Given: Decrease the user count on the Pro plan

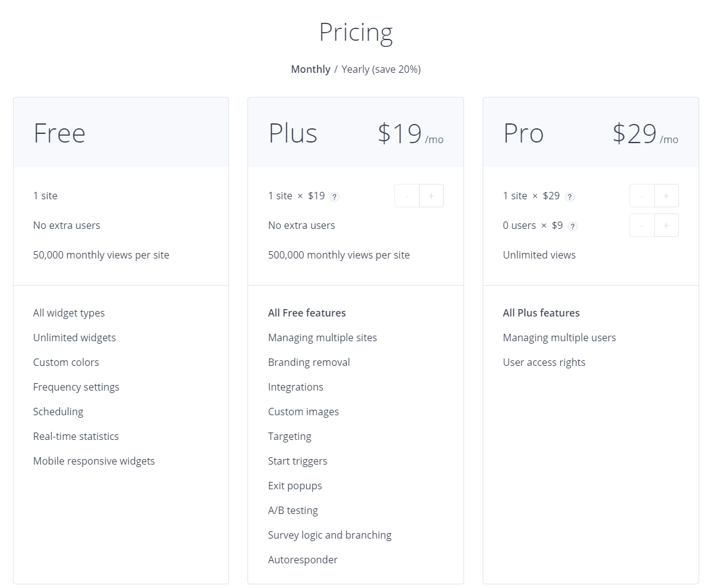Looking at the screenshot, I should 642,225.
